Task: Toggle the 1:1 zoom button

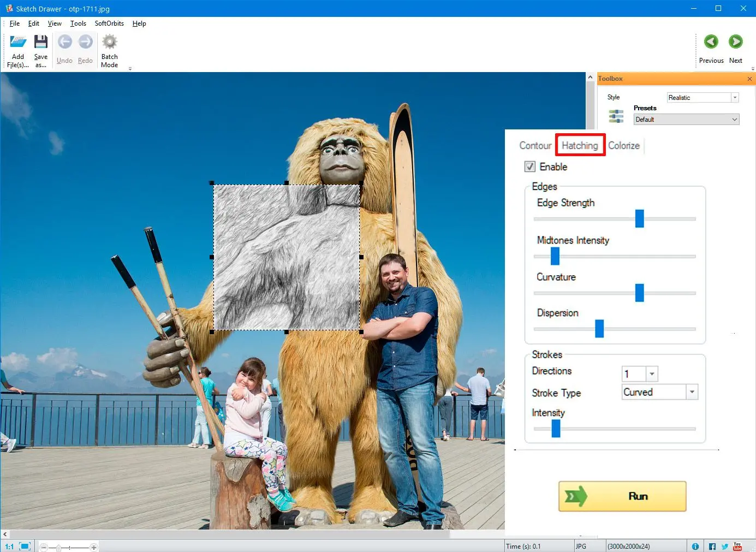Action: point(9,546)
